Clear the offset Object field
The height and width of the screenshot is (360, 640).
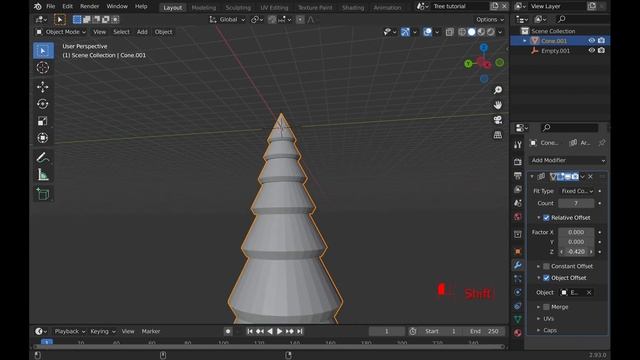(x=589, y=292)
